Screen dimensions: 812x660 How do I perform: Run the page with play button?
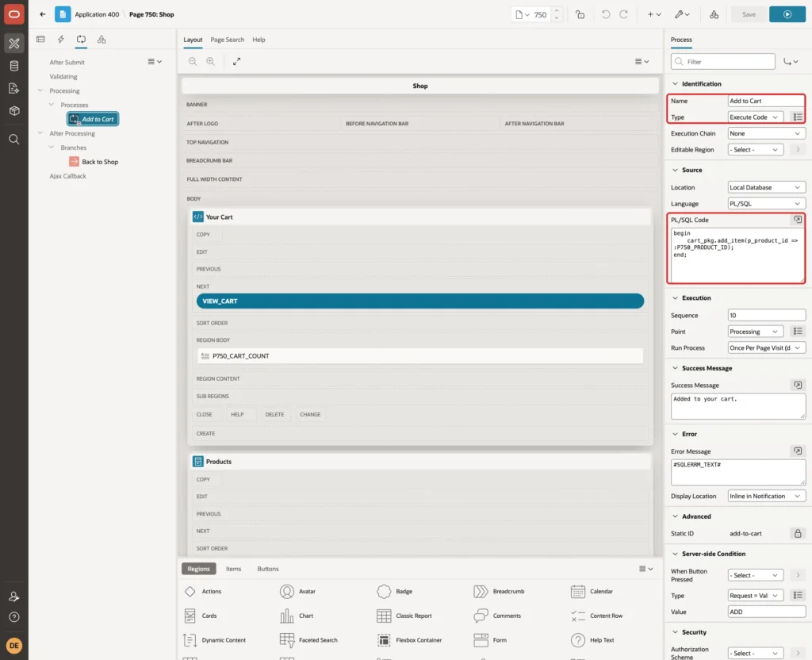tap(787, 14)
